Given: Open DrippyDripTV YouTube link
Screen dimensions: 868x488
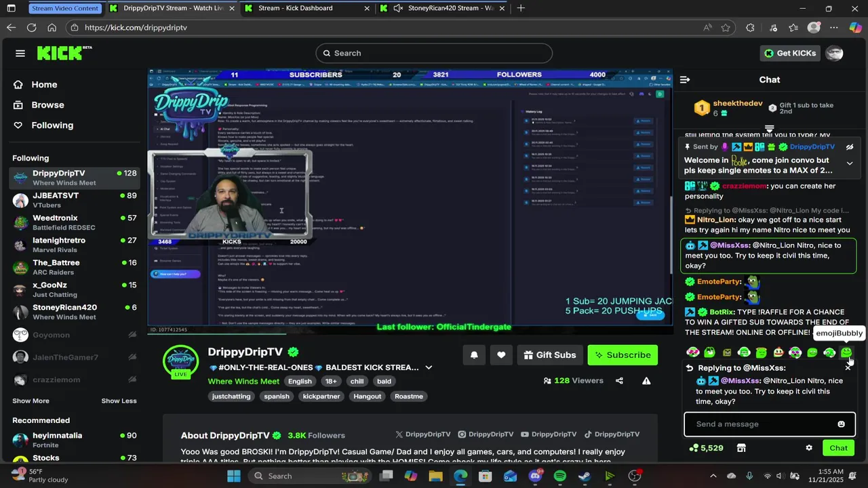Looking at the screenshot, I should pyautogui.click(x=549, y=434).
